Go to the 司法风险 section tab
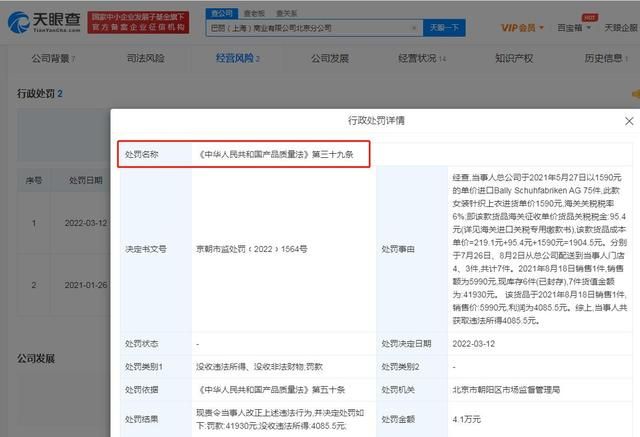640x437 pixels. [x=145, y=59]
